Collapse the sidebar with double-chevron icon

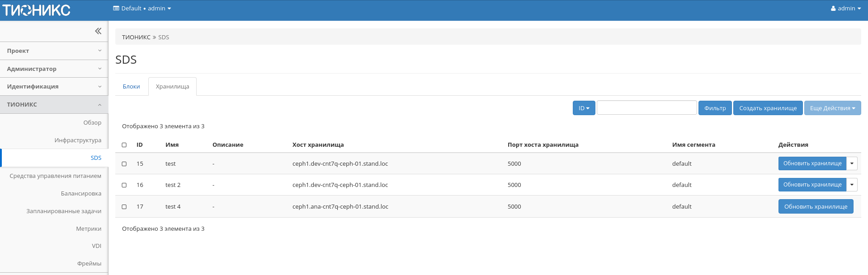[98, 31]
